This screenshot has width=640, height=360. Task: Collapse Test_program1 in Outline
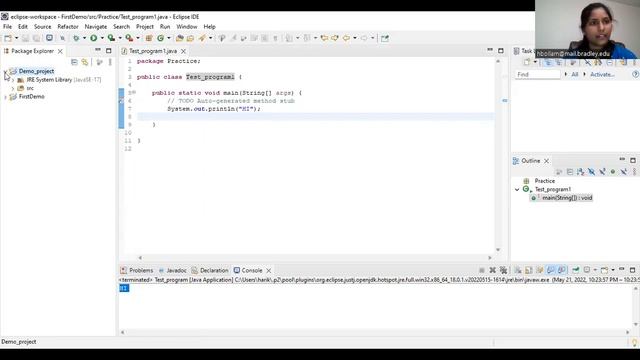(517, 189)
